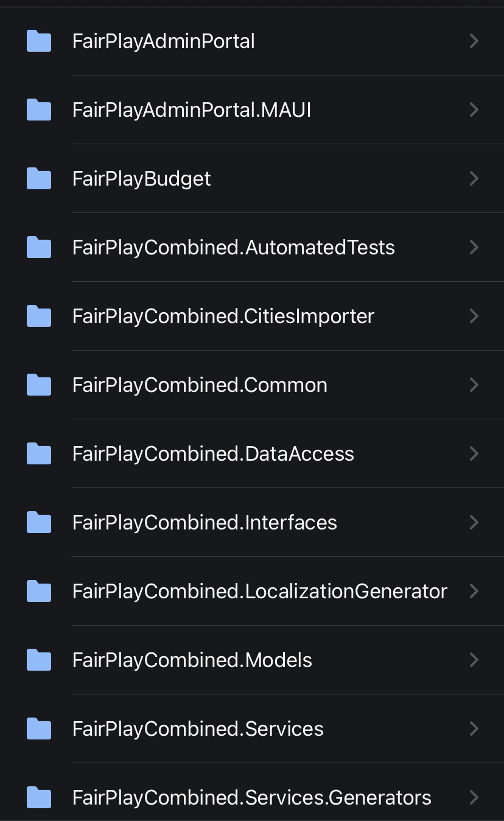Image resolution: width=504 pixels, height=821 pixels.
Task: Open chevron for FairPlayCombined.LocalizationGenerator
Action: click(x=474, y=591)
